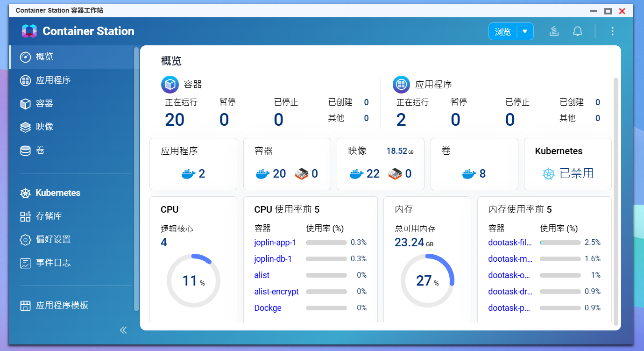The height and width of the screenshot is (351, 644).
Task: Click the 存储库 icon in sidebar
Action: click(25, 216)
